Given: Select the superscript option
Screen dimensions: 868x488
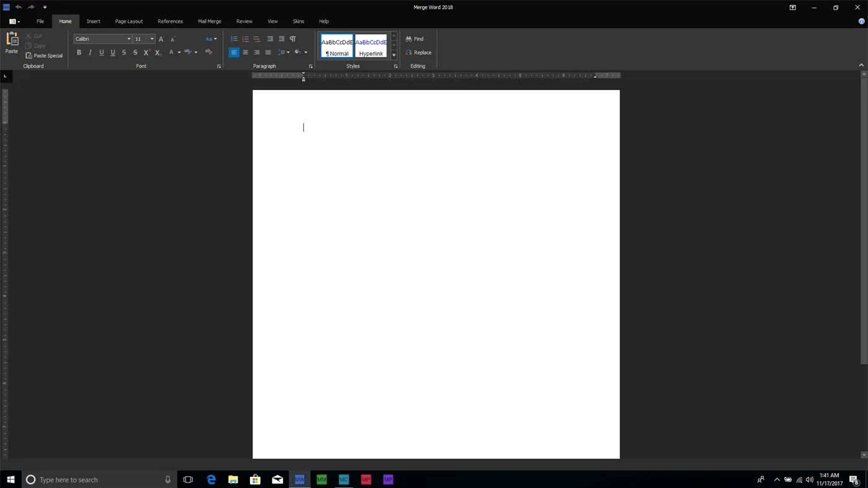Looking at the screenshot, I should (x=146, y=52).
